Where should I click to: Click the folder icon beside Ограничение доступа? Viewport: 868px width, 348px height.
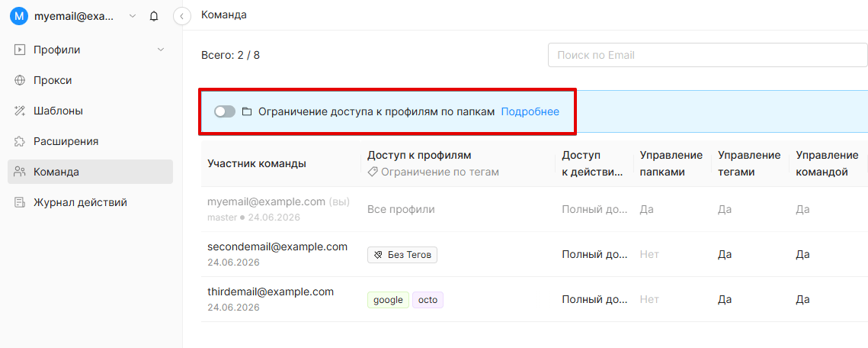point(247,111)
